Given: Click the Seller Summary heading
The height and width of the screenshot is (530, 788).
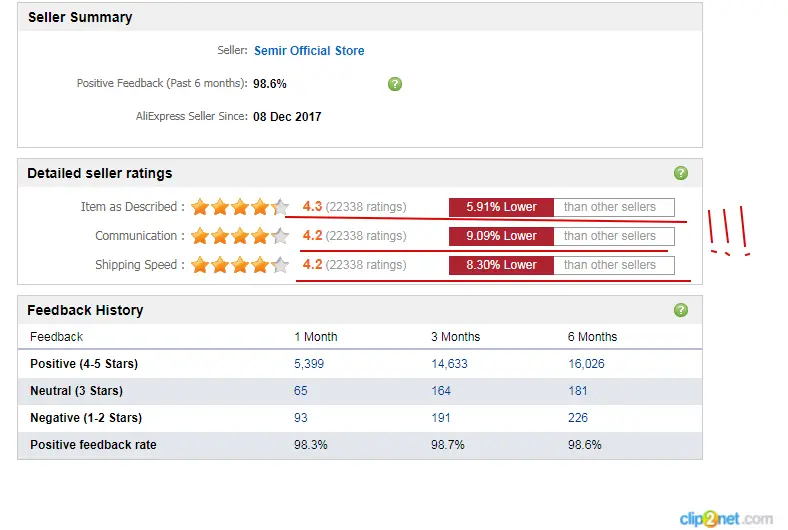Looking at the screenshot, I should 80,18.
